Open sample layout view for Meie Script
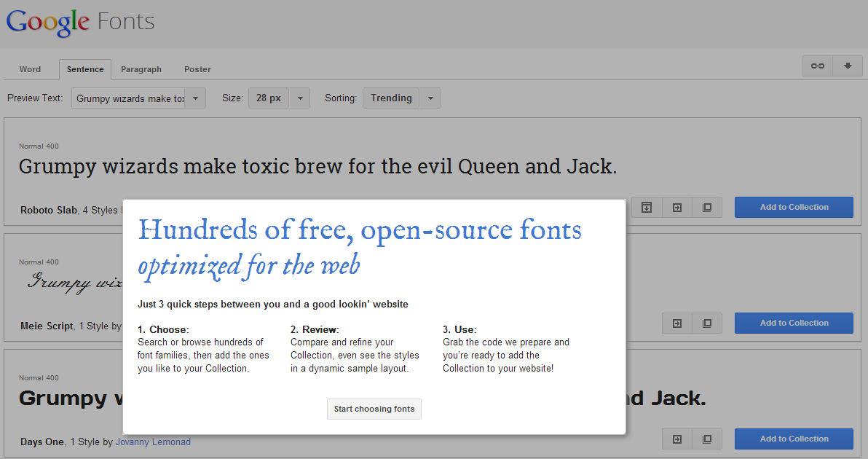Screen dimensions: 868x459 706,323
